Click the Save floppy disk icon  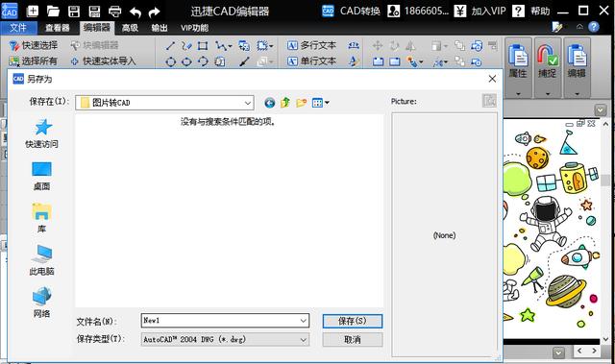(74, 11)
